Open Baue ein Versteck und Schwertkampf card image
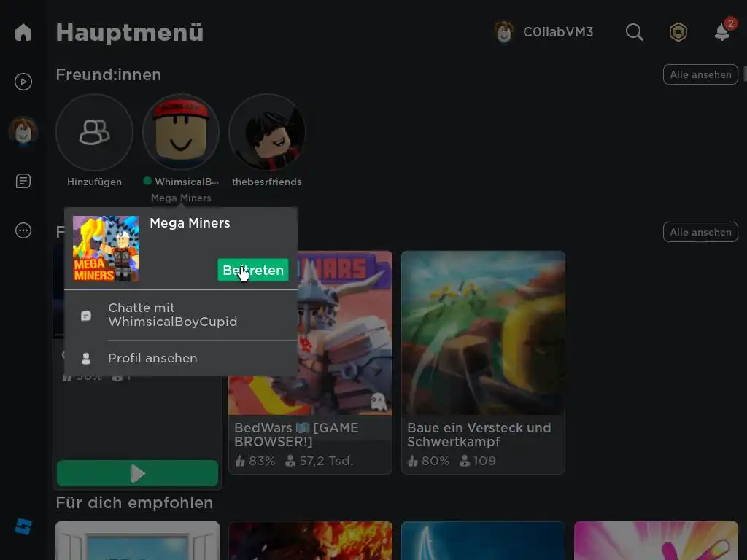The width and height of the screenshot is (747, 560). coord(483,332)
